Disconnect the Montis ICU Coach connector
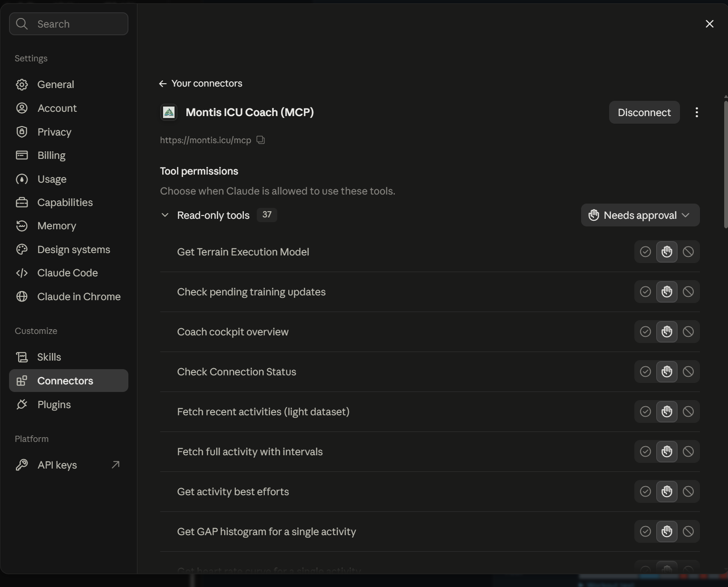 [x=644, y=112]
